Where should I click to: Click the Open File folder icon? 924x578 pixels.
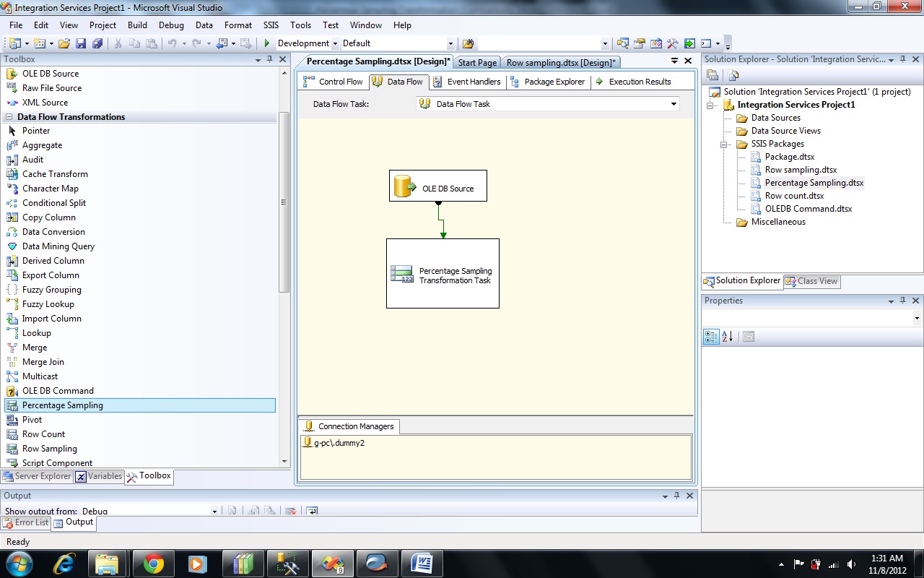64,43
